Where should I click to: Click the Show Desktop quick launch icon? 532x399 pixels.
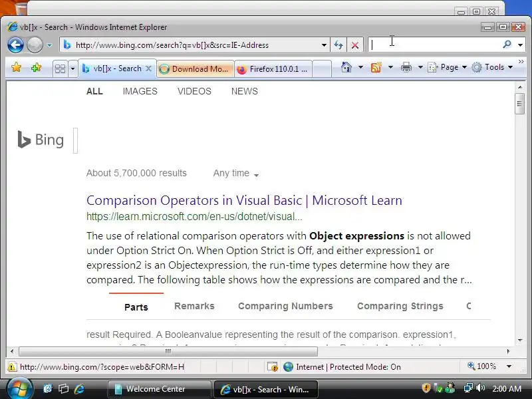click(47, 388)
